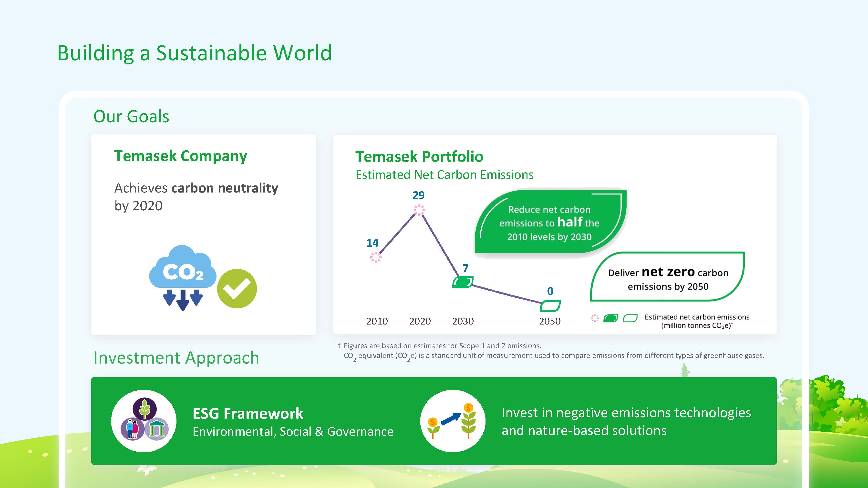Click the 'Our Goals' heading
This screenshot has width=868, height=488.
(131, 117)
